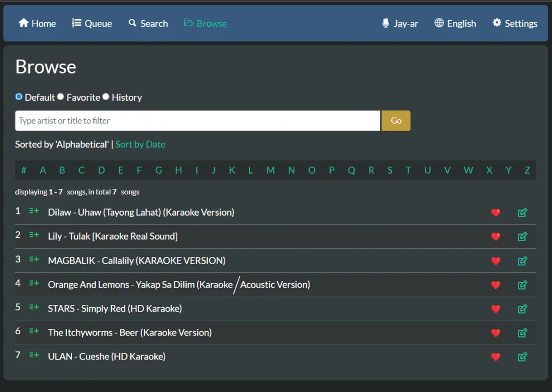Click heart on Orange And Lemons row
Image resolution: width=552 pixels, height=392 pixels.
[496, 285]
